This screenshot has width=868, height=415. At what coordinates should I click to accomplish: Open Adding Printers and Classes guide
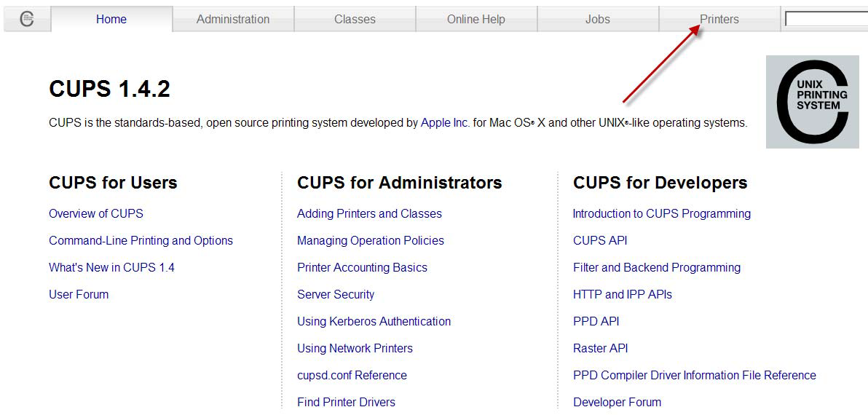tap(369, 214)
